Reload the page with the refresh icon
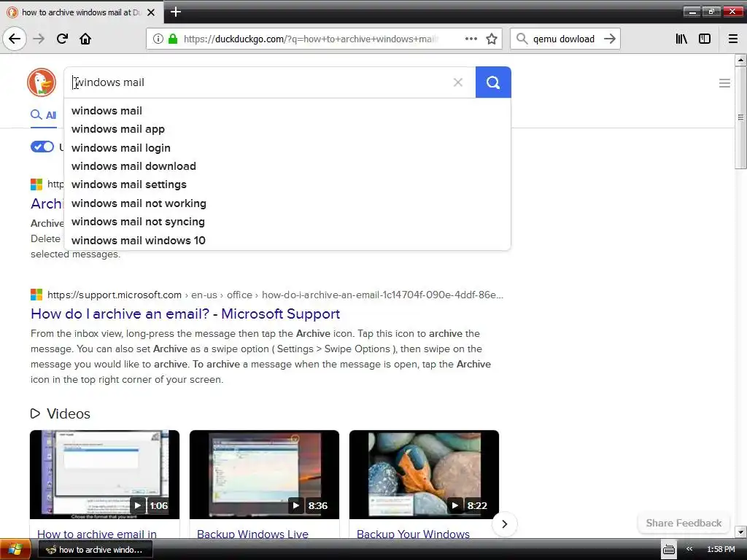The image size is (747, 560). [62, 39]
